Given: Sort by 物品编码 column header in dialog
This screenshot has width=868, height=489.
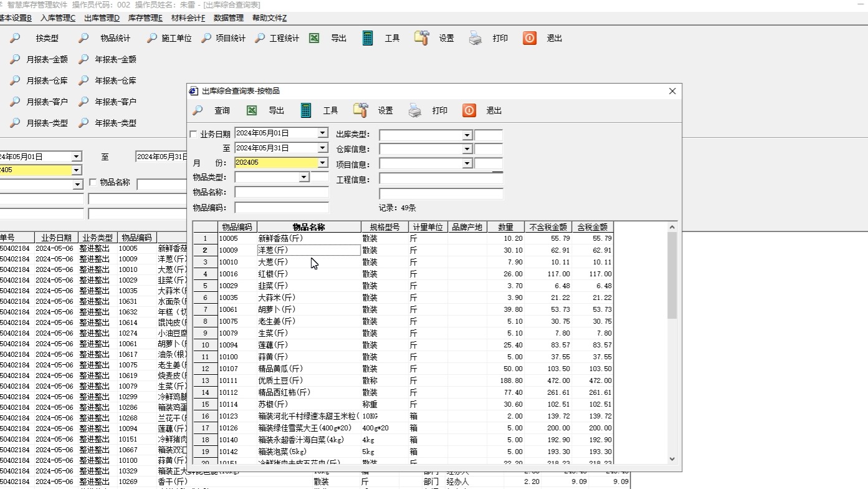Looking at the screenshot, I should (x=237, y=227).
